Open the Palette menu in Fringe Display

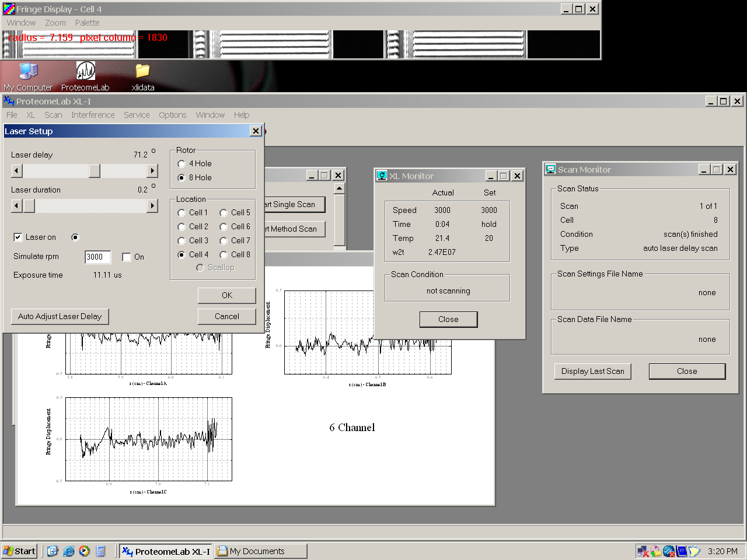(87, 23)
